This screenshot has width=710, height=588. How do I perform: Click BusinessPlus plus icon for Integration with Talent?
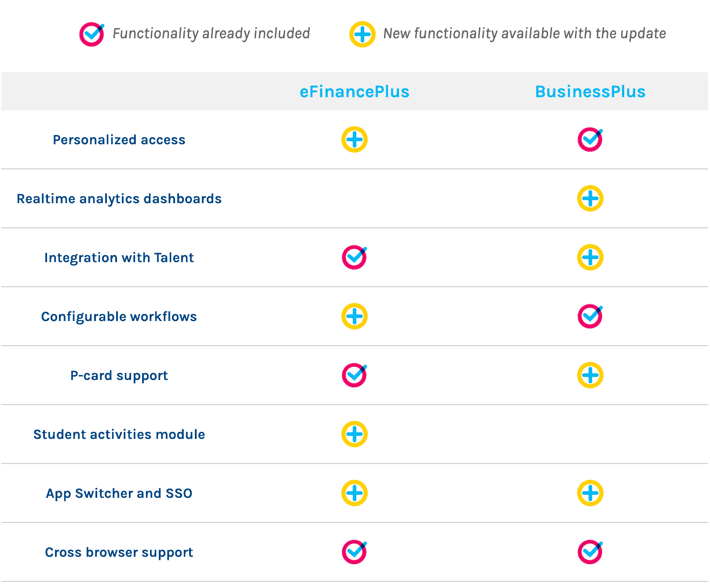click(590, 258)
